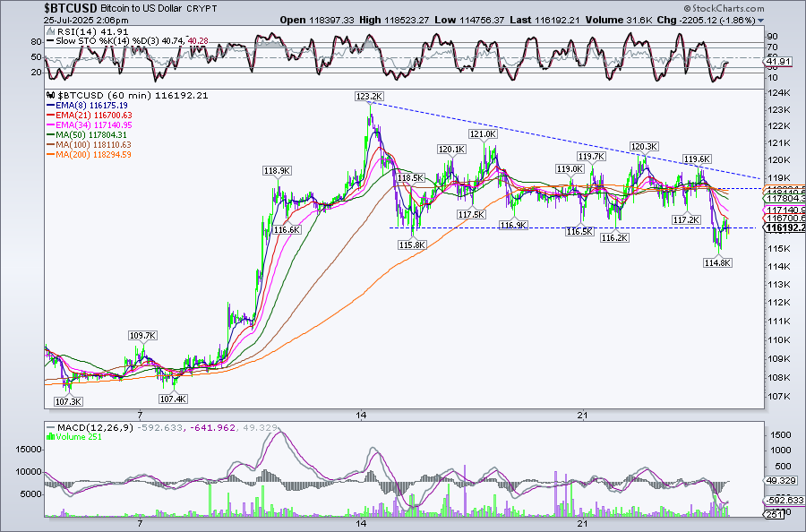The image size is (806, 532).
Task: Click the 112K label on price axis
Action: (777, 302)
